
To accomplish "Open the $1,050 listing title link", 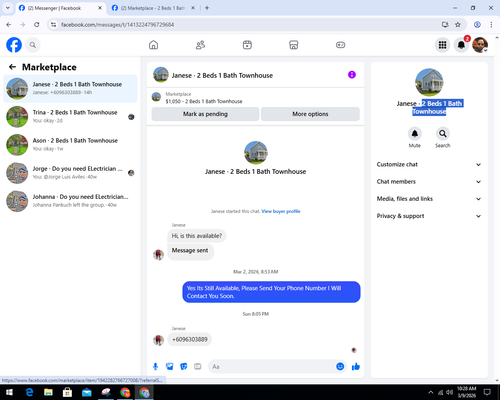I will (x=204, y=101).
